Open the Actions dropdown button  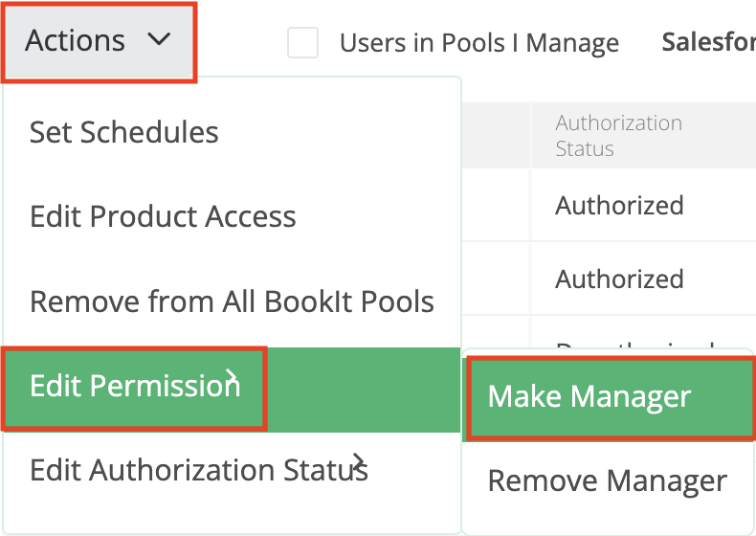pyautogui.click(x=99, y=41)
